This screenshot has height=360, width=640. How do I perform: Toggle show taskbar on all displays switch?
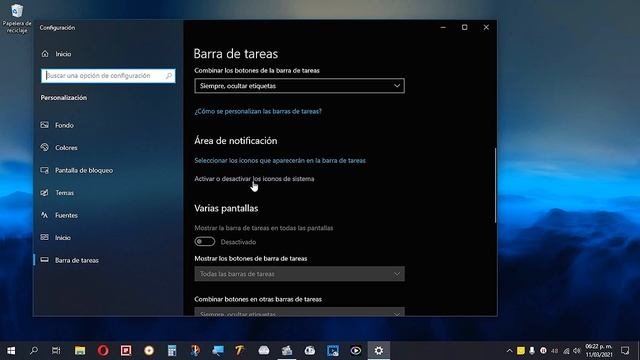coord(204,242)
